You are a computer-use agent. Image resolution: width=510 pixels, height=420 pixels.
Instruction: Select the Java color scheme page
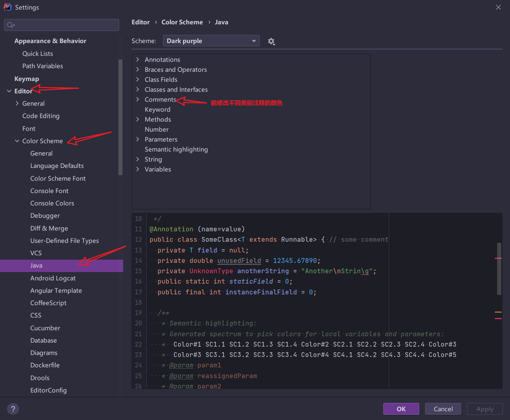coord(61,266)
